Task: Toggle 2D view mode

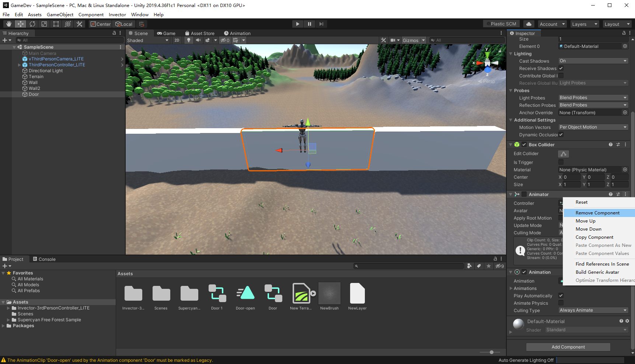Action: (177, 40)
